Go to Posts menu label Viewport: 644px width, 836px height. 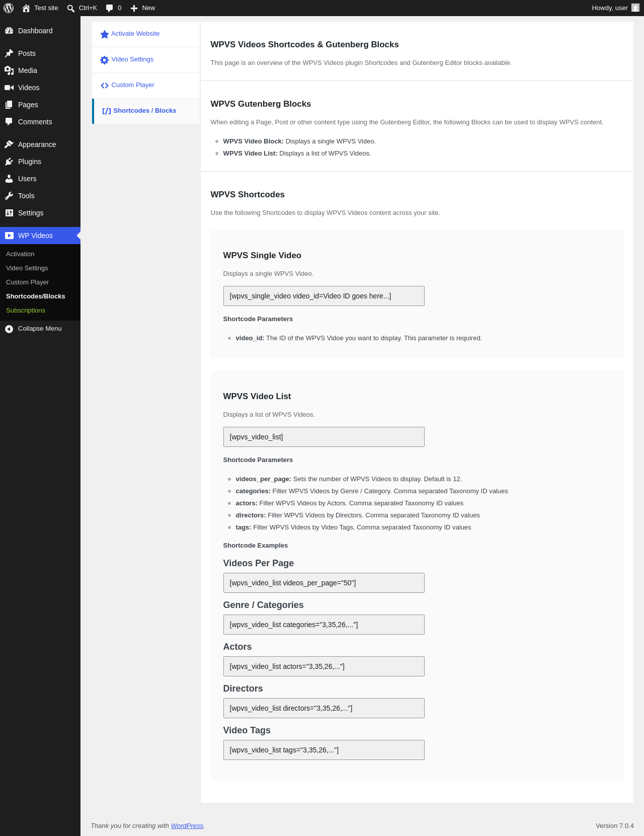coord(27,53)
